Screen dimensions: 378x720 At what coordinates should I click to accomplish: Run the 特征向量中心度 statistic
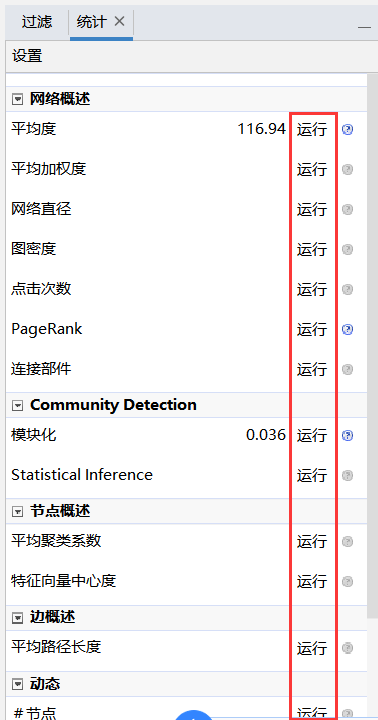[x=312, y=582]
